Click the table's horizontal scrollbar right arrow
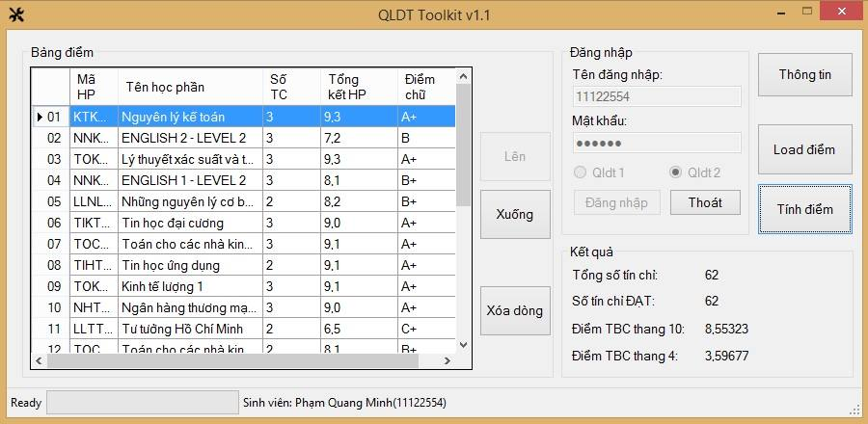The width and height of the screenshot is (868, 424). 448,360
